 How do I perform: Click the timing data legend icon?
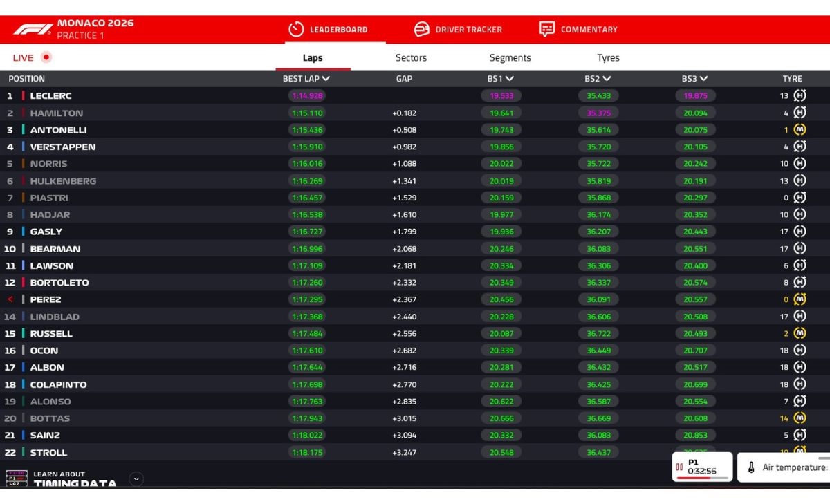coord(17,478)
